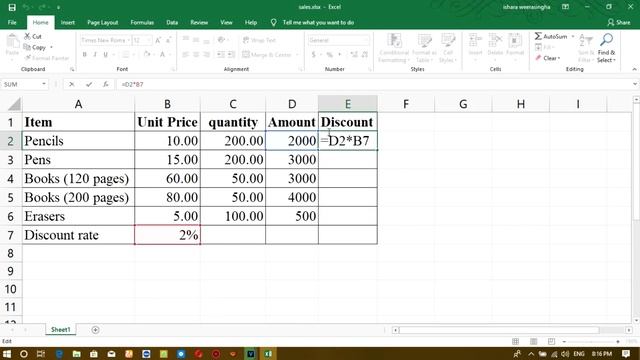Viewport: 640px width, 360px height.
Task: Select the entire sheet with the corner triangle
Action: [x=14, y=104]
